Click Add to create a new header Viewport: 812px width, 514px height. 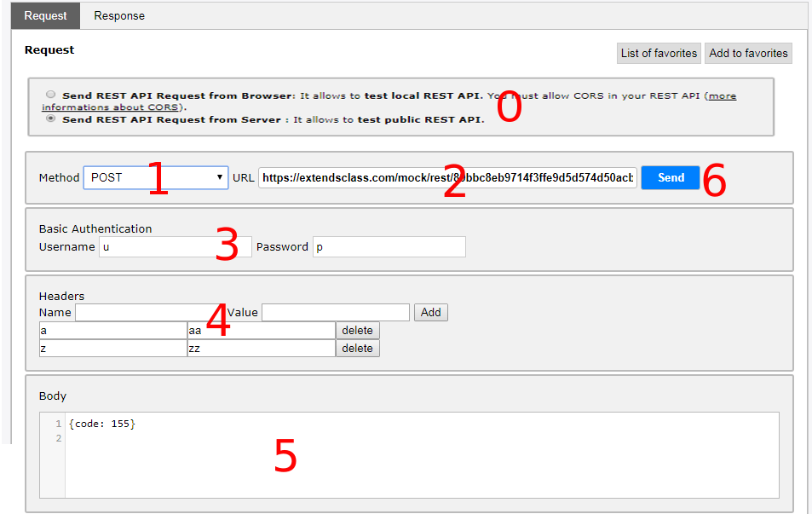(430, 312)
